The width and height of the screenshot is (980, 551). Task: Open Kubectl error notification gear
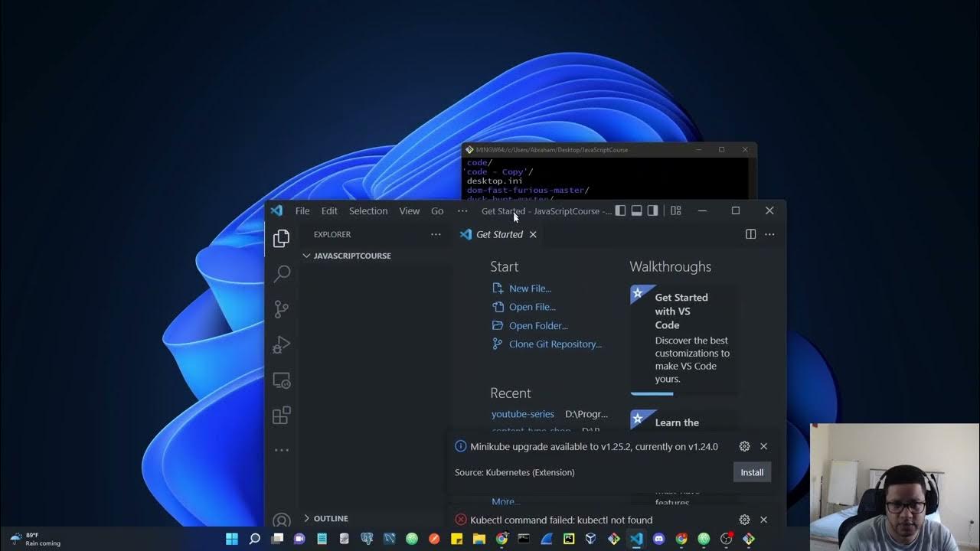click(x=744, y=520)
